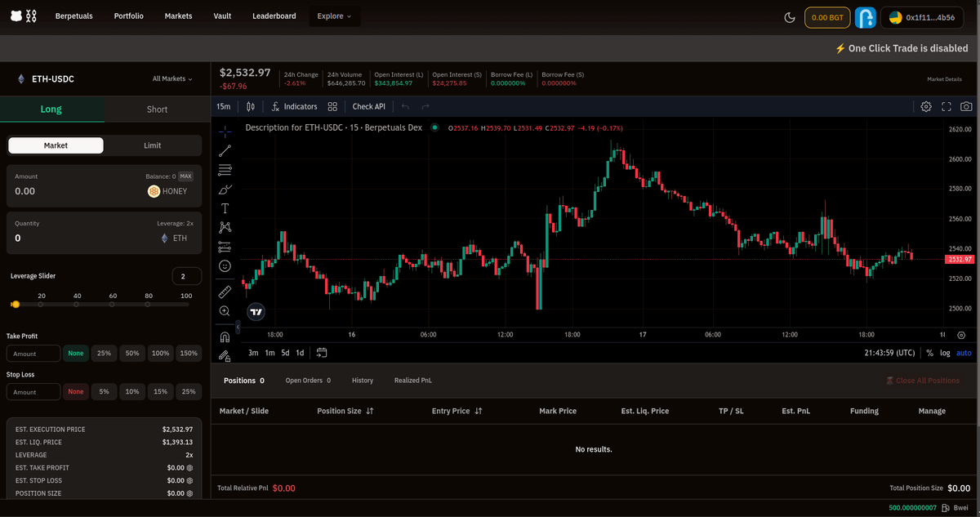Open the price scale settings icon
Viewport: 980px width, 517px height.
[960, 335]
